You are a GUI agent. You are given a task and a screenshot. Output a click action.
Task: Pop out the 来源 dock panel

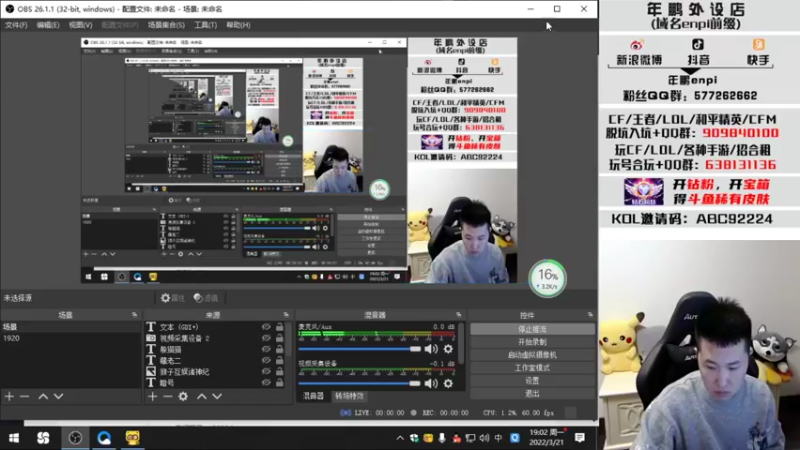click(286, 315)
